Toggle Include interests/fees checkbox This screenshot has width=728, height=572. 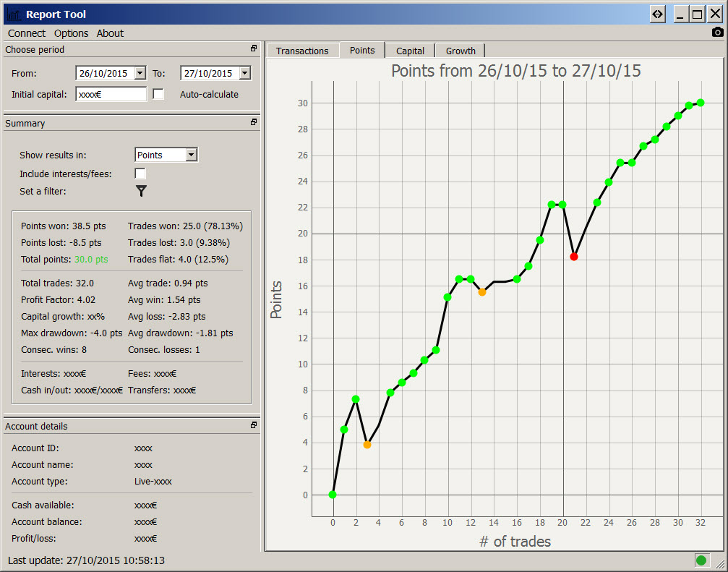(140, 174)
